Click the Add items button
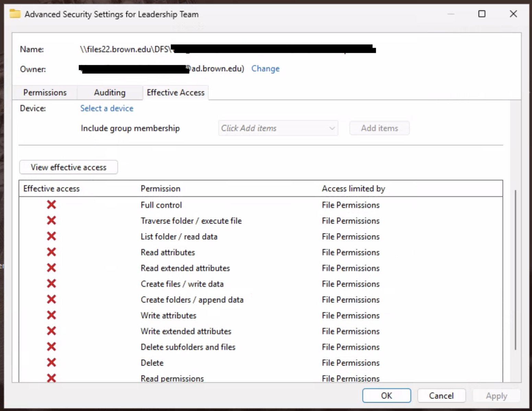The height and width of the screenshot is (411, 532). pyautogui.click(x=379, y=128)
